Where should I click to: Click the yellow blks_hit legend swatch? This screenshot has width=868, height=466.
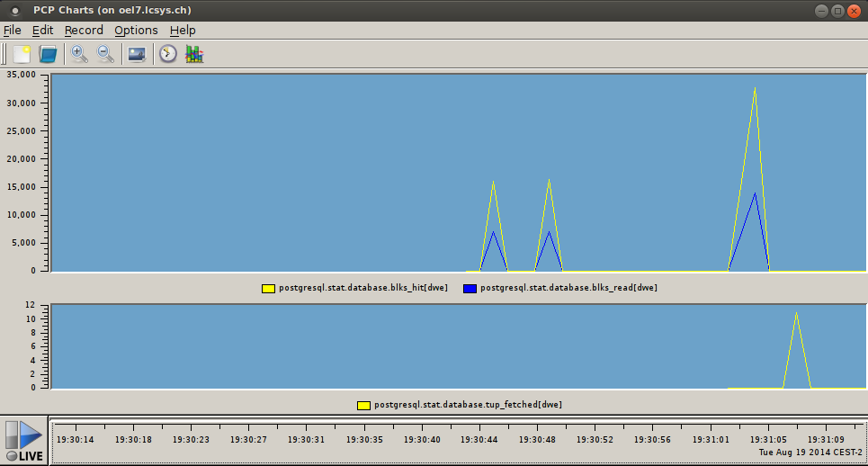point(268,289)
